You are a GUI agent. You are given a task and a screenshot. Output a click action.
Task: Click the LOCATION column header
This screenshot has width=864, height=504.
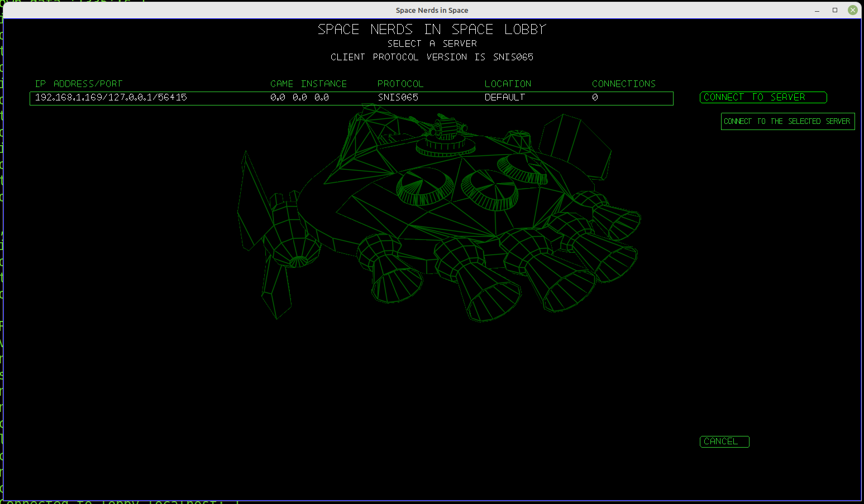click(508, 84)
